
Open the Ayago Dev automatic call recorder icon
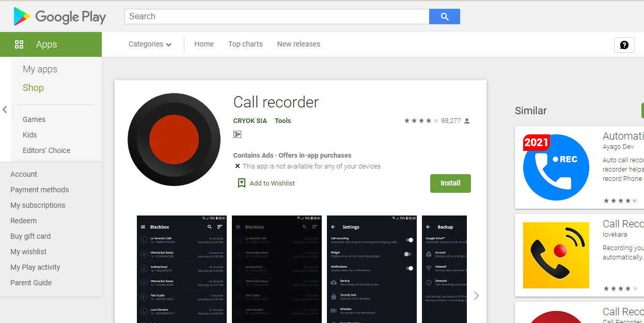556,167
